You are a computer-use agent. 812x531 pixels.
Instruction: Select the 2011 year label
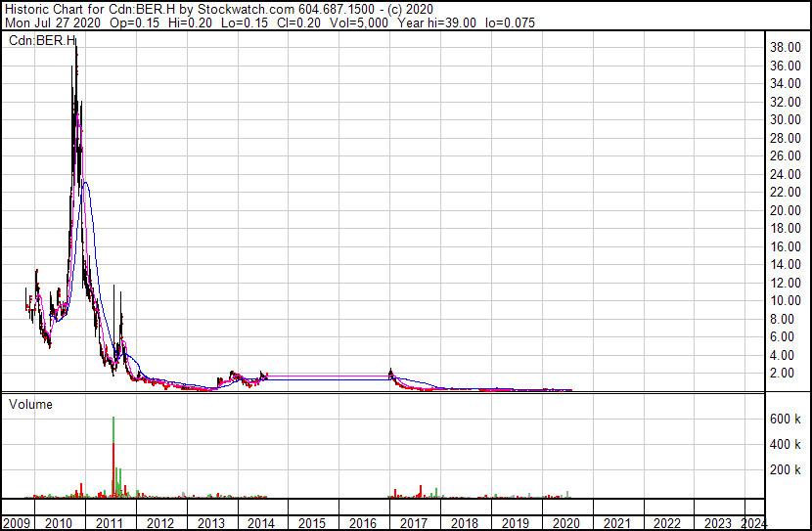point(110,523)
